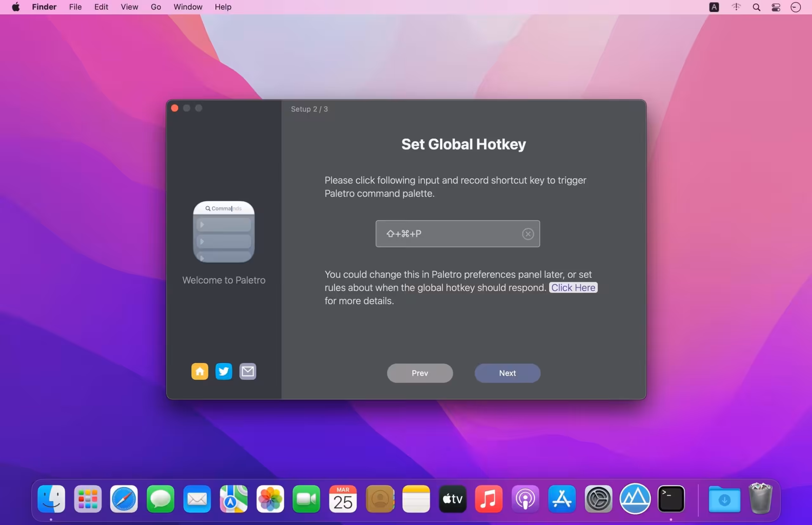The height and width of the screenshot is (525, 812).
Task: Click the Paletro app logo image
Action: [x=224, y=232]
